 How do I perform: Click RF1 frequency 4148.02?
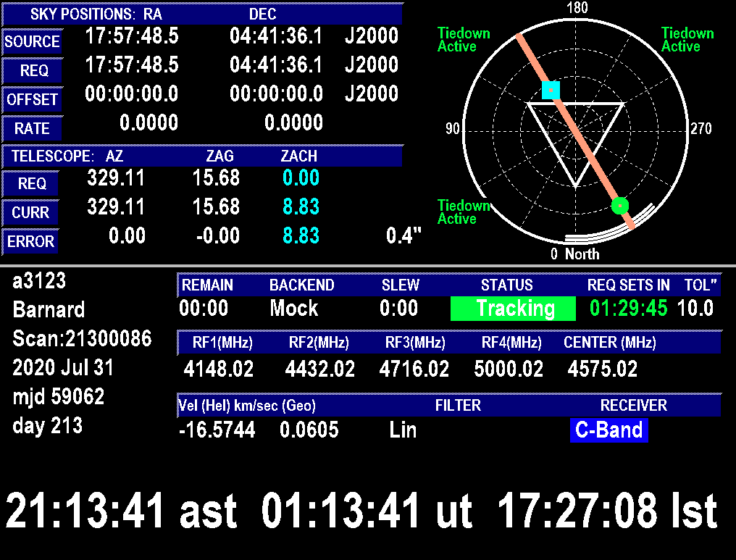coord(219,369)
